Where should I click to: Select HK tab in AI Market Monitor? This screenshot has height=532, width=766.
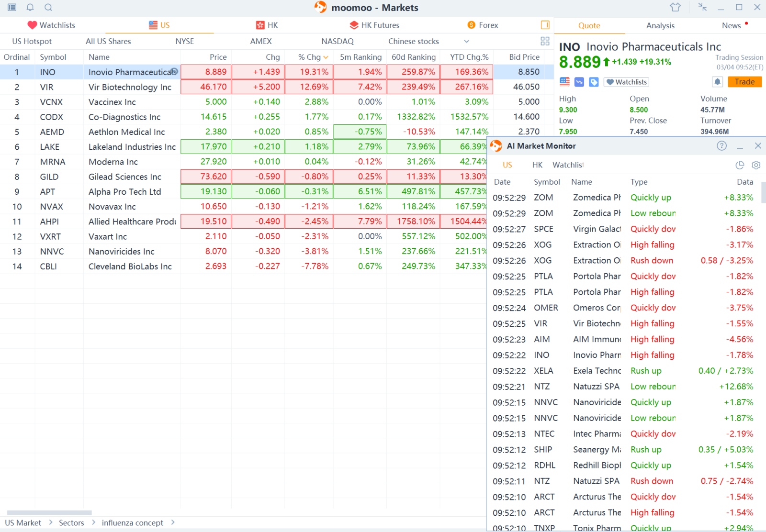(x=537, y=165)
